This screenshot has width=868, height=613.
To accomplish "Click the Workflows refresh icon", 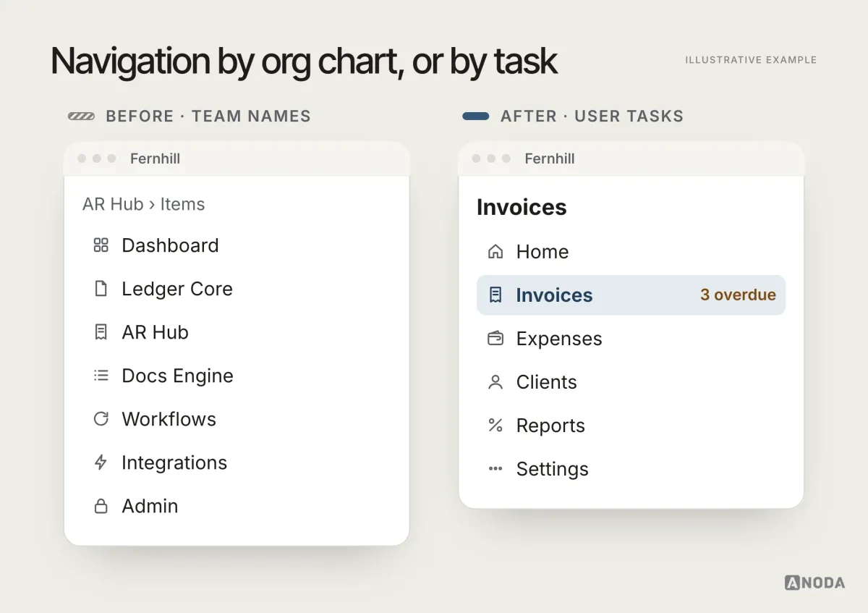I will click(x=101, y=419).
